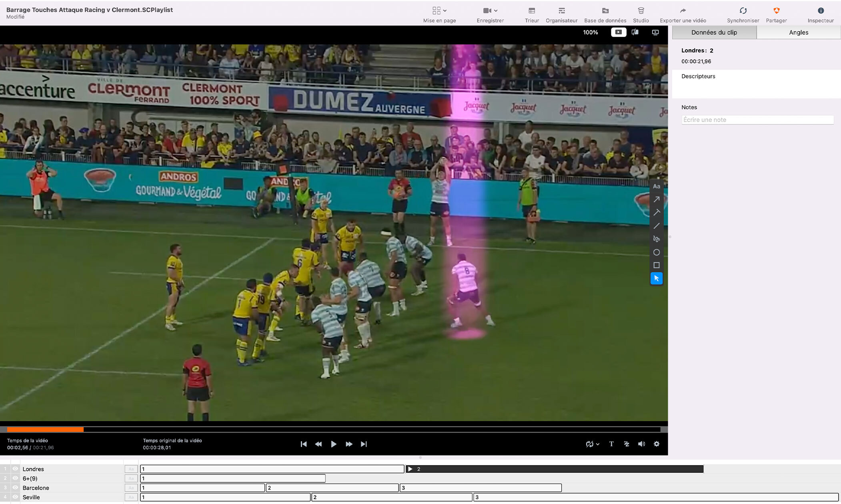Hide the Barcelone row with eye icon
This screenshot has height=504, width=841.
pyautogui.click(x=15, y=488)
